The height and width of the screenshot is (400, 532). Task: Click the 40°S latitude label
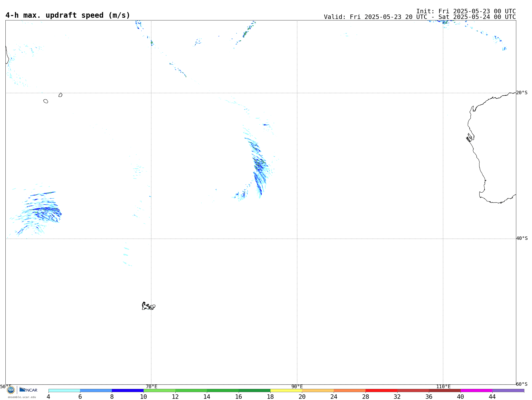coord(522,238)
